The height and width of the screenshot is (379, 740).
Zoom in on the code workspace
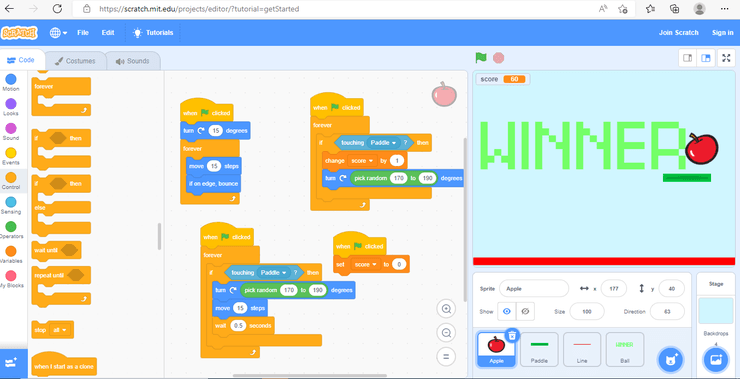[x=446, y=309]
